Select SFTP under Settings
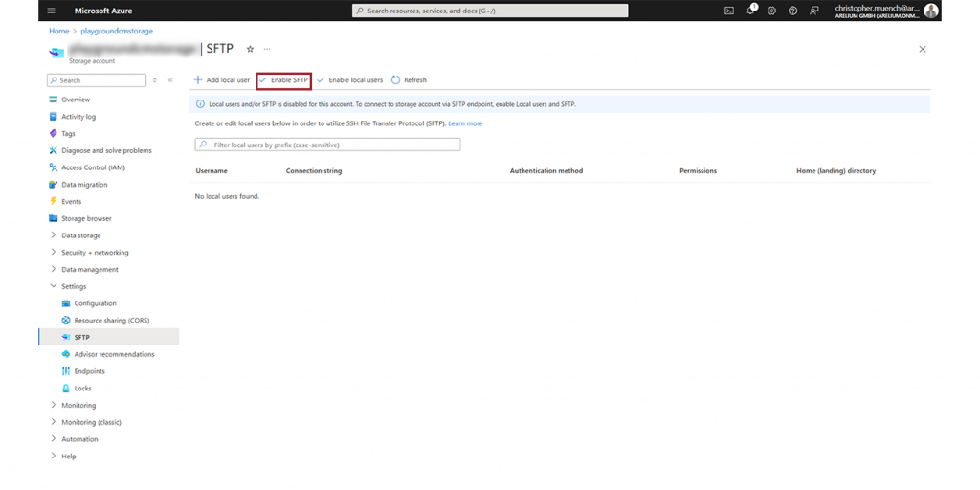 [108, 337]
